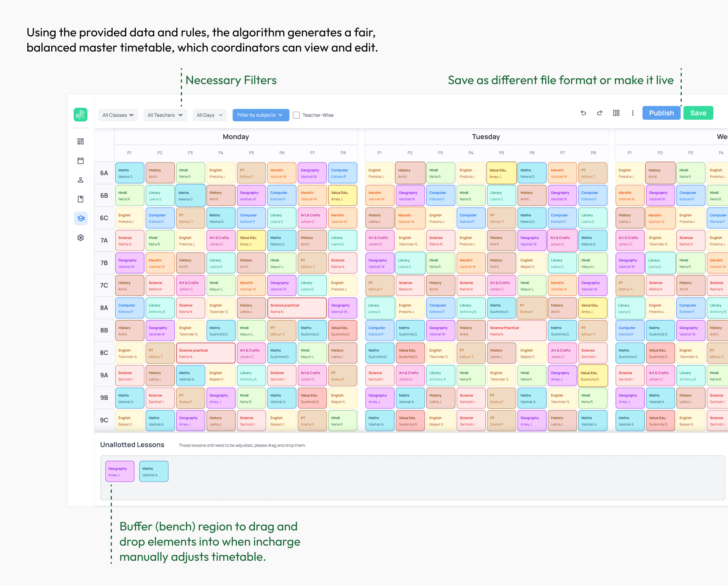Click the green app logo icon
728x585 pixels.
(x=80, y=114)
